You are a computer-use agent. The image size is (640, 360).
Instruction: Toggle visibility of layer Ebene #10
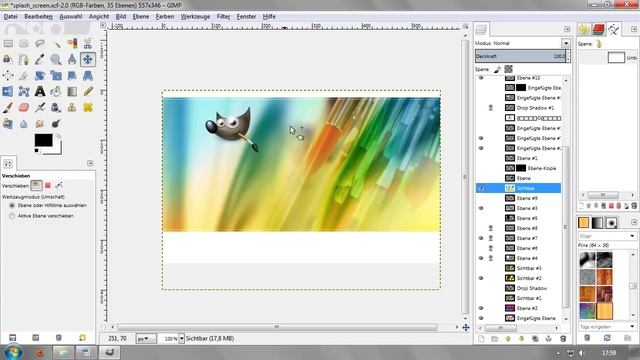point(481,78)
